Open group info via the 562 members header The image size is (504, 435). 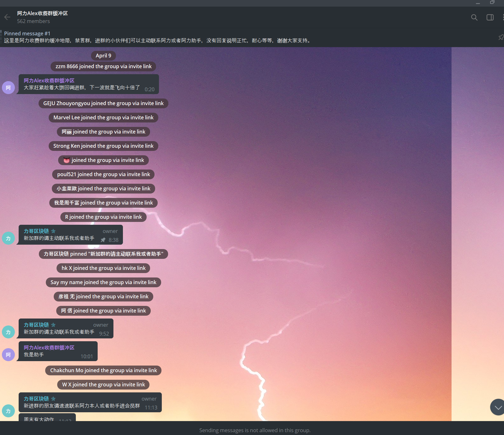[x=33, y=21]
